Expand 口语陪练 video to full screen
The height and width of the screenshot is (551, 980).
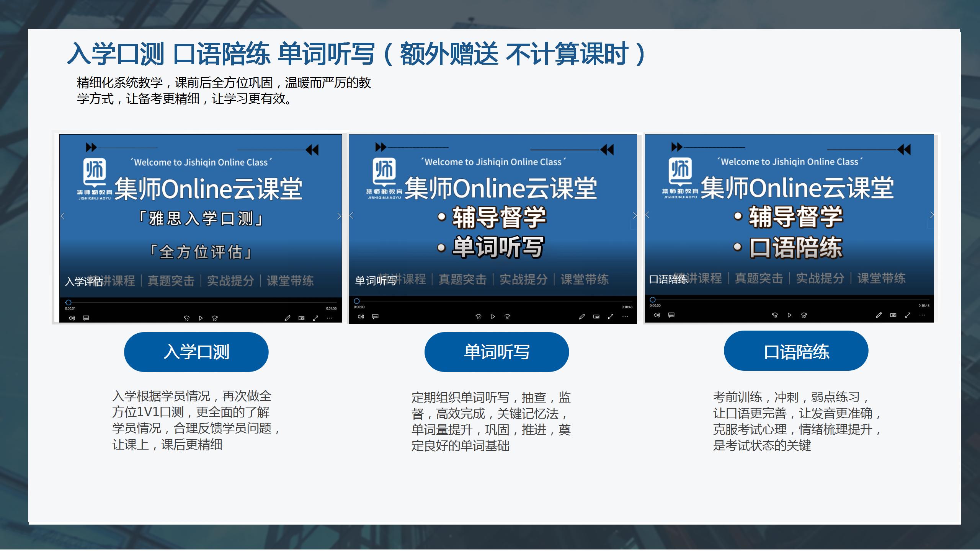(x=908, y=315)
